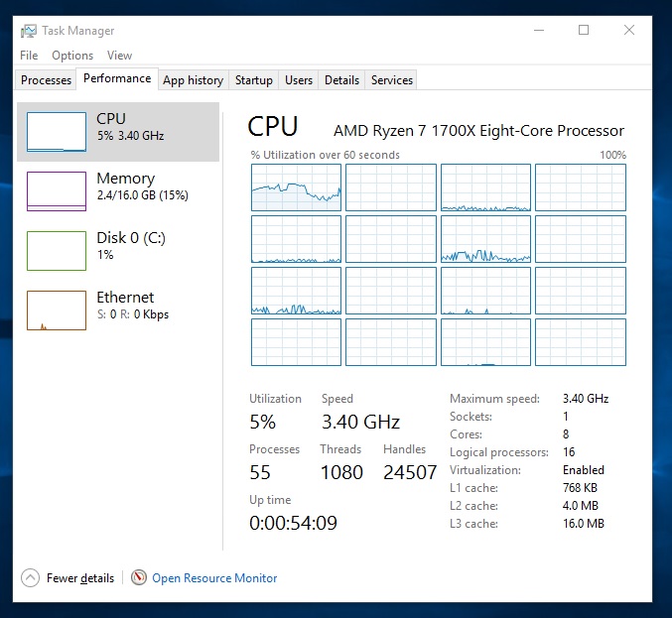Image resolution: width=672 pixels, height=618 pixels.
Task: Click the Fewer details label
Action: (x=80, y=578)
